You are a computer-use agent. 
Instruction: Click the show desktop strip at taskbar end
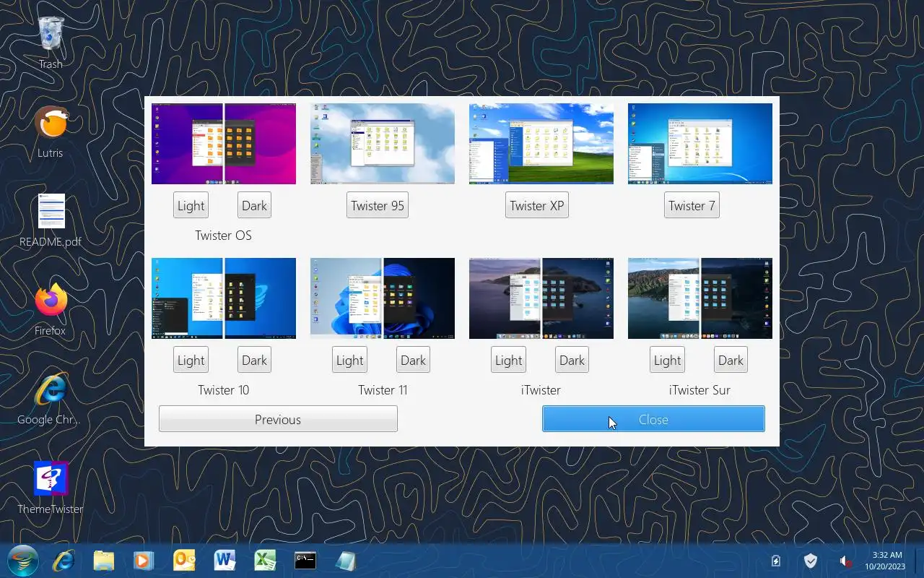click(920, 561)
